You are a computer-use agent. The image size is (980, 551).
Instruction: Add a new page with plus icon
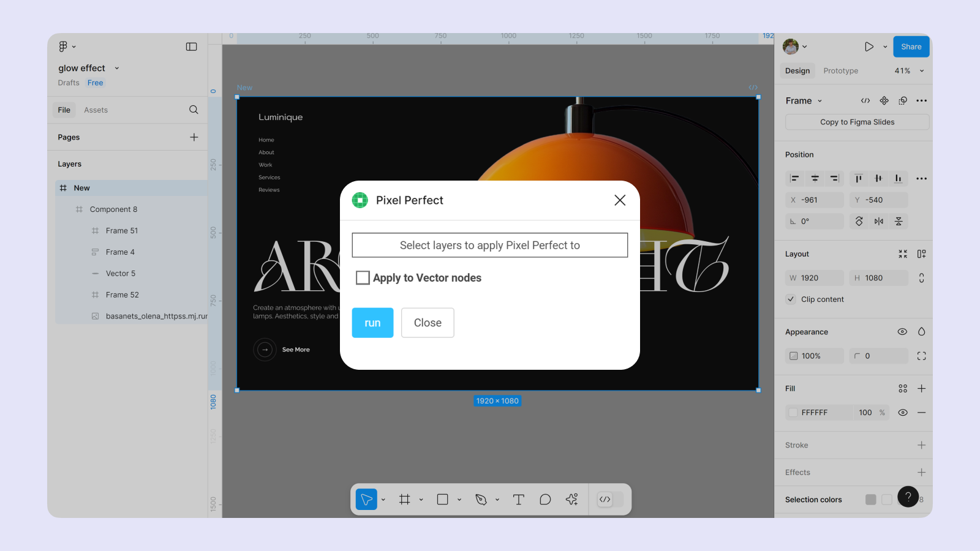[x=194, y=137]
